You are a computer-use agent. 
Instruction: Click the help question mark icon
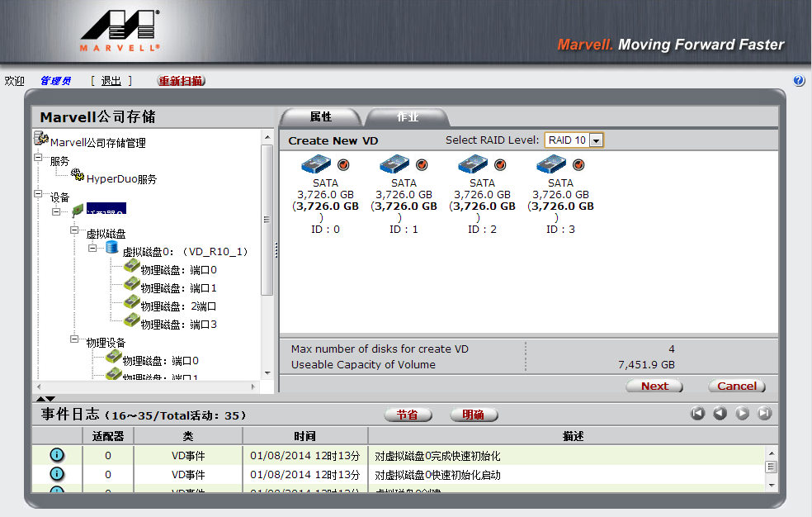pyautogui.click(x=799, y=80)
